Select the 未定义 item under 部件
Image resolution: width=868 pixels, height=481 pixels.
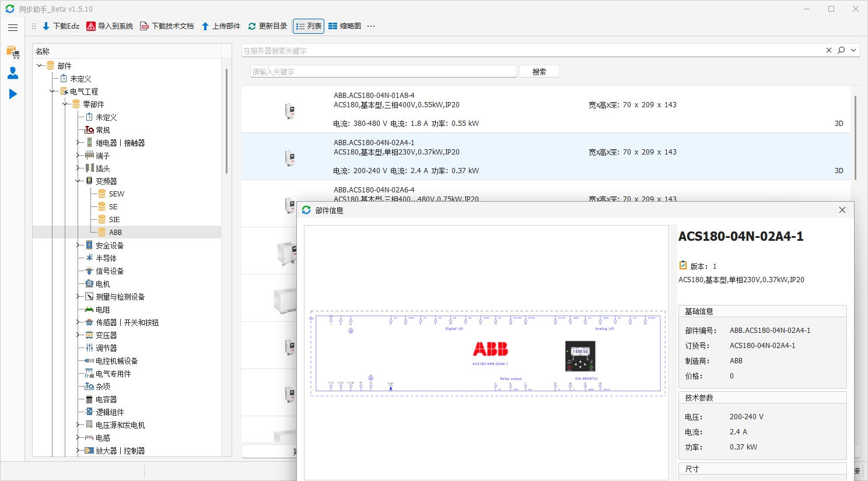(x=80, y=79)
